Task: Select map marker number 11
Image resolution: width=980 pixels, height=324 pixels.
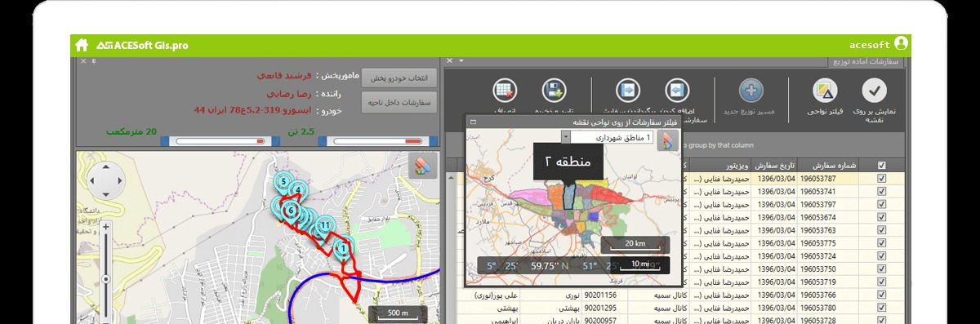Action: [x=324, y=224]
